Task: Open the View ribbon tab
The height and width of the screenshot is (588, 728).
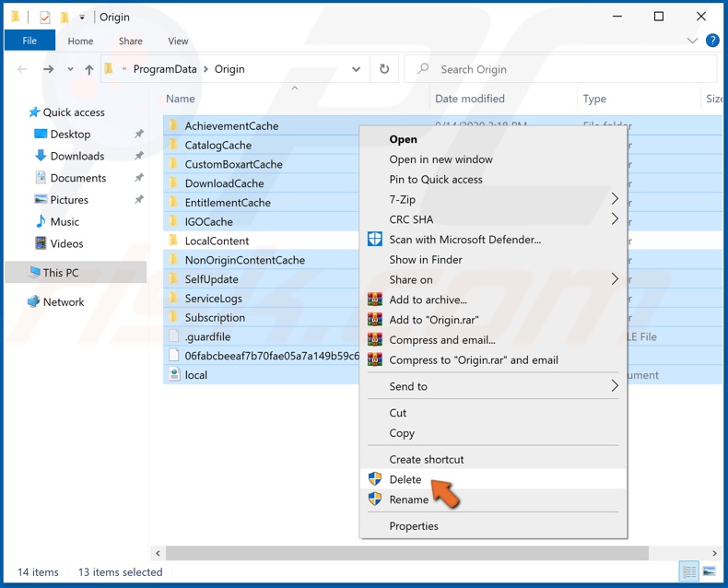Action: [178, 41]
